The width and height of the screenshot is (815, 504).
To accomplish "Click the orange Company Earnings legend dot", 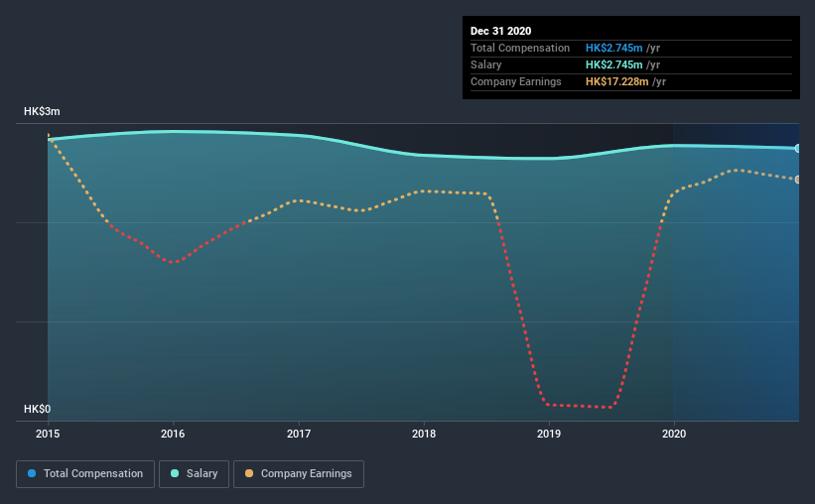I will [249, 473].
